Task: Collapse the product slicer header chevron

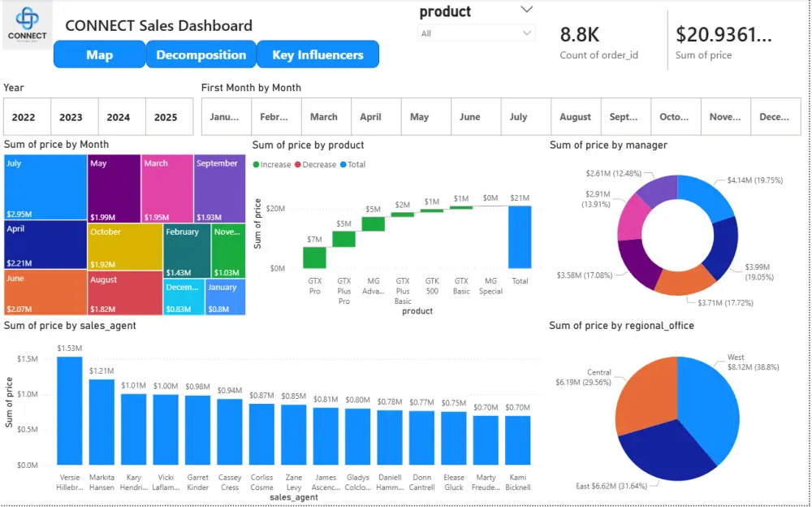Action: click(x=527, y=9)
